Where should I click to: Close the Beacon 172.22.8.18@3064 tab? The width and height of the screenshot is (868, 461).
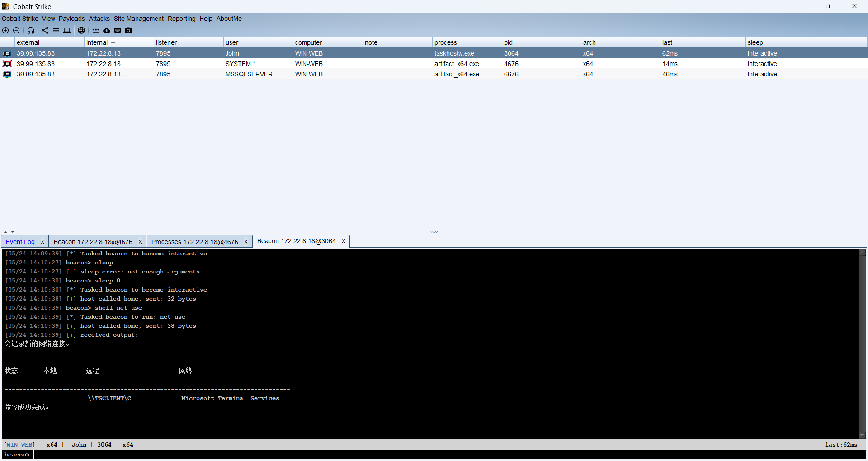[x=344, y=241]
